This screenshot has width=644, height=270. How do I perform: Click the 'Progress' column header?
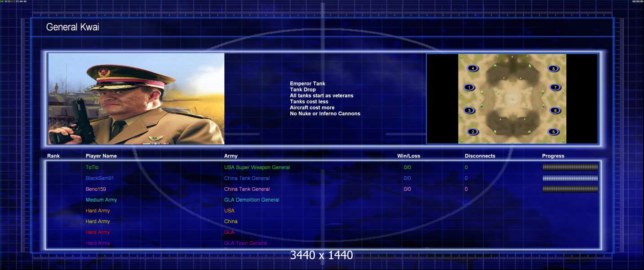click(x=553, y=156)
